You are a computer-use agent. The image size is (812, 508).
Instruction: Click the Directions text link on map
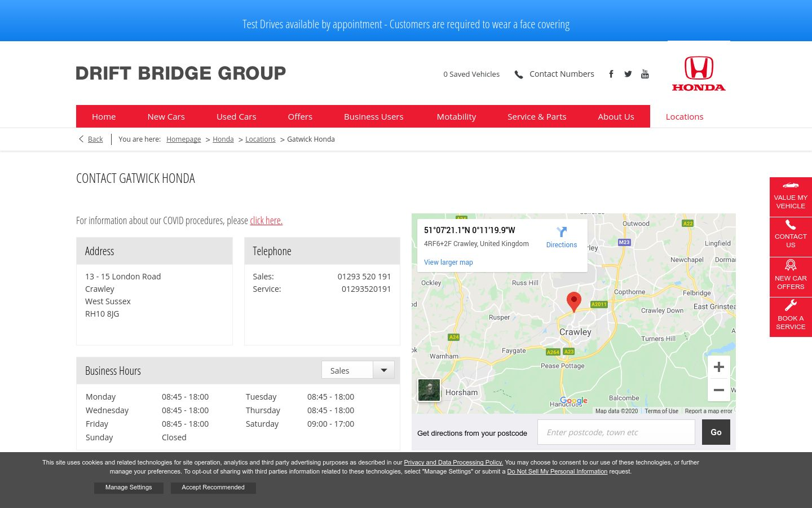point(562,245)
